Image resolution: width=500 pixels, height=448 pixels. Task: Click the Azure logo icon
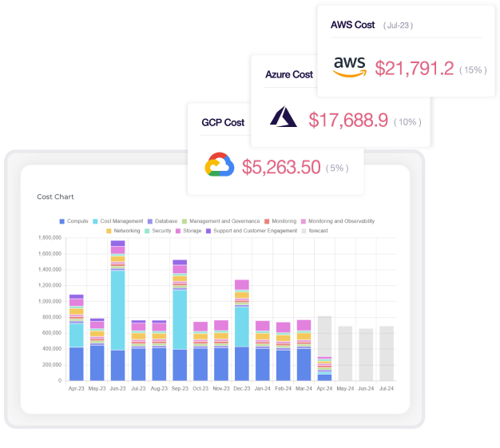tap(284, 117)
